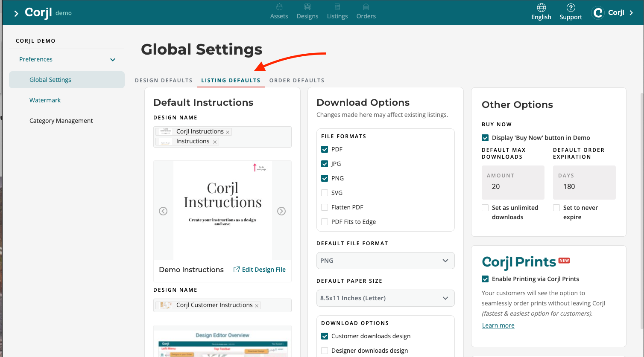Open Default File Format dropdown

tap(386, 261)
